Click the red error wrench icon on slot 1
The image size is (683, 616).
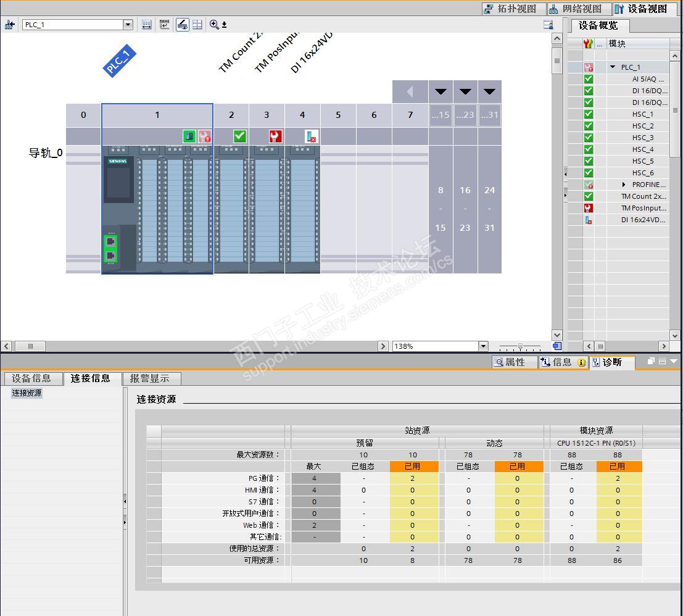click(x=205, y=136)
